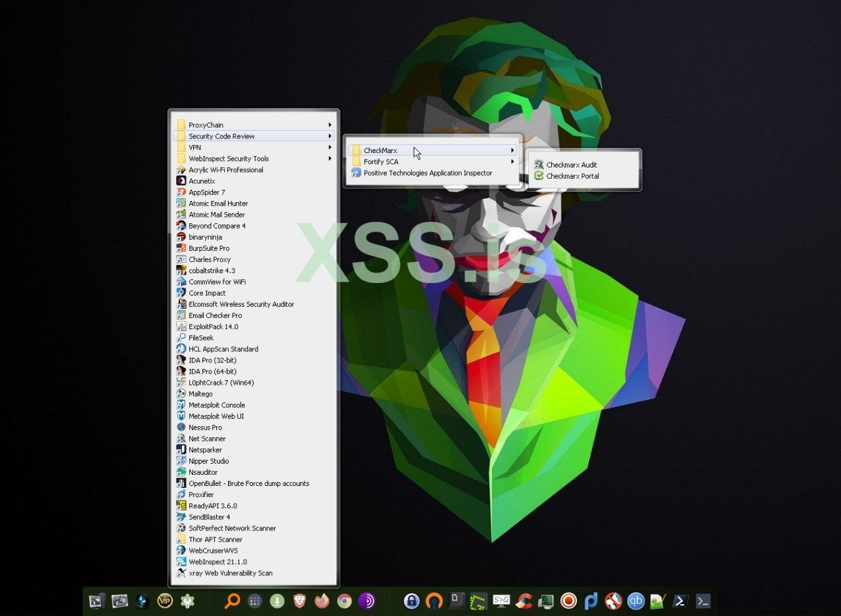Click the Core Impact icon
The image size is (841, 616).
(x=181, y=293)
